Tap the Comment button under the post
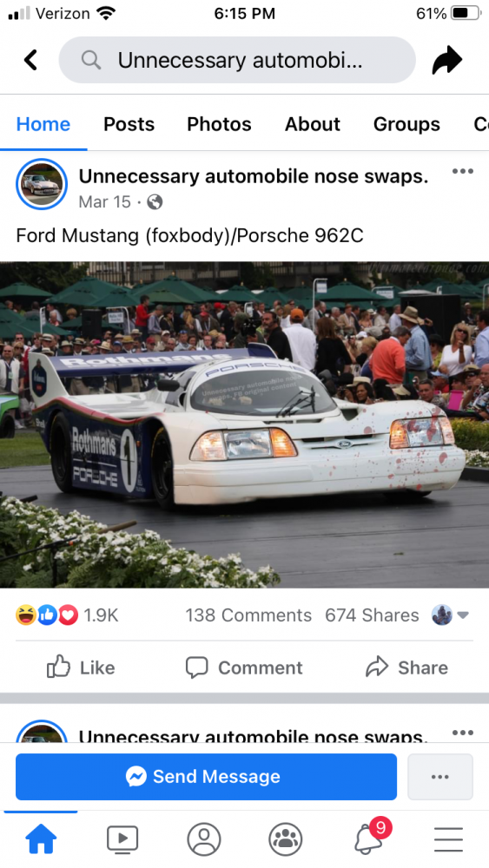Viewport: 489px width, 868px height. click(244, 667)
